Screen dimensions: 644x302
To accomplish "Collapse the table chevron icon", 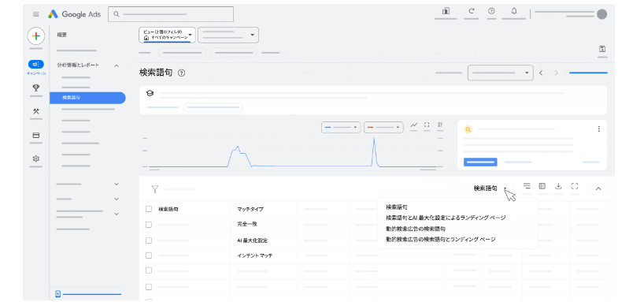I will click(598, 189).
